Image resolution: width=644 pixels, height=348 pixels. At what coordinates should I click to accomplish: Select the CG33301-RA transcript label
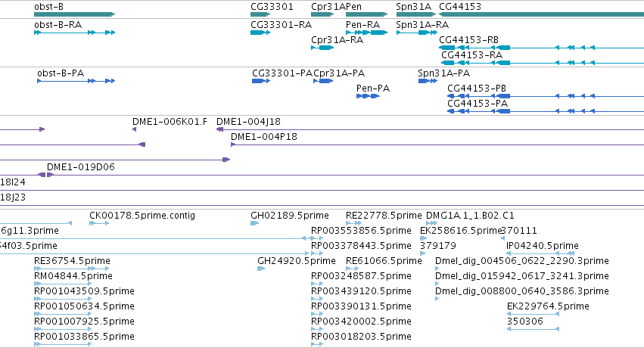click(282, 25)
